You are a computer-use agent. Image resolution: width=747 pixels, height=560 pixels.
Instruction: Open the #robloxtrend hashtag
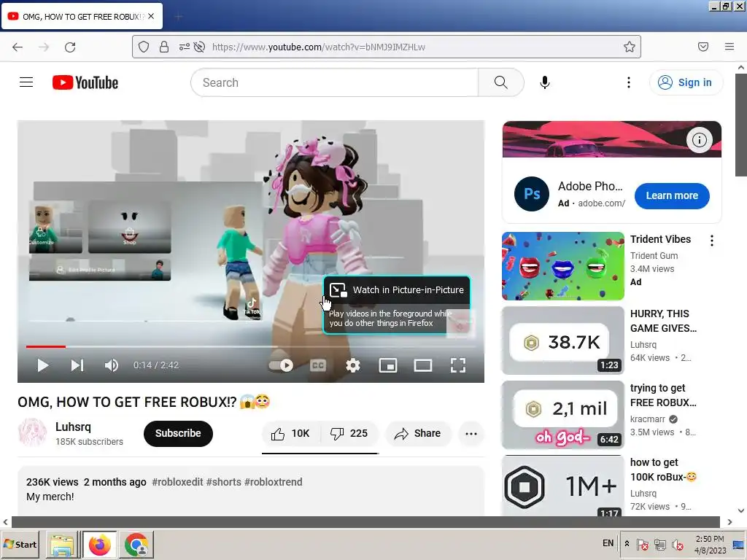click(x=273, y=482)
